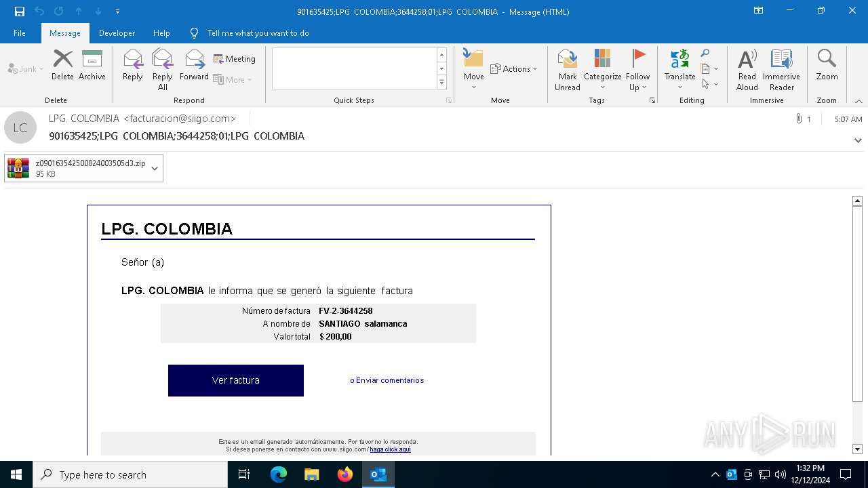This screenshot has height=488, width=868.
Task: Reply to the sender
Action: 132,66
